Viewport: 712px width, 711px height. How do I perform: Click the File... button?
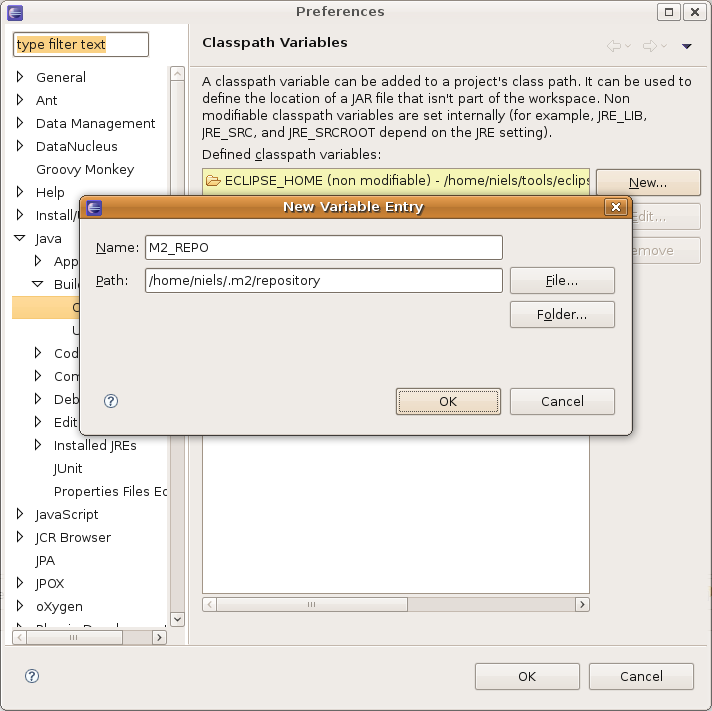coord(562,280)
